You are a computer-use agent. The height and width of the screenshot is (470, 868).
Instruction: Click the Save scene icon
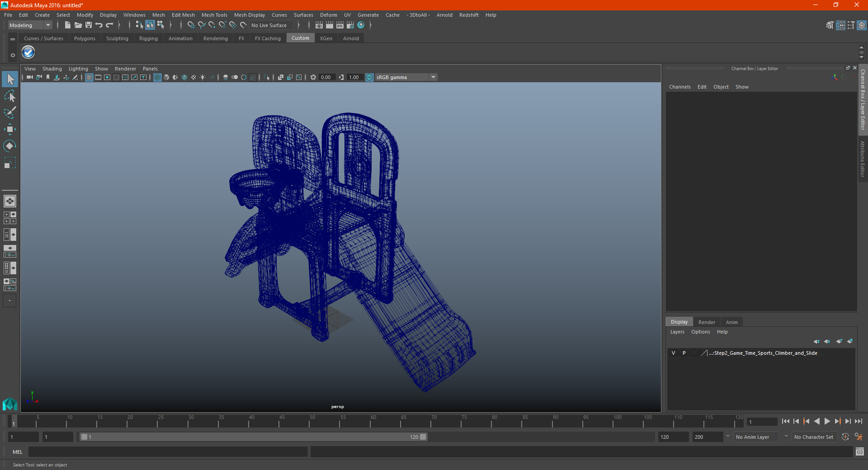(x=89, y=25)
